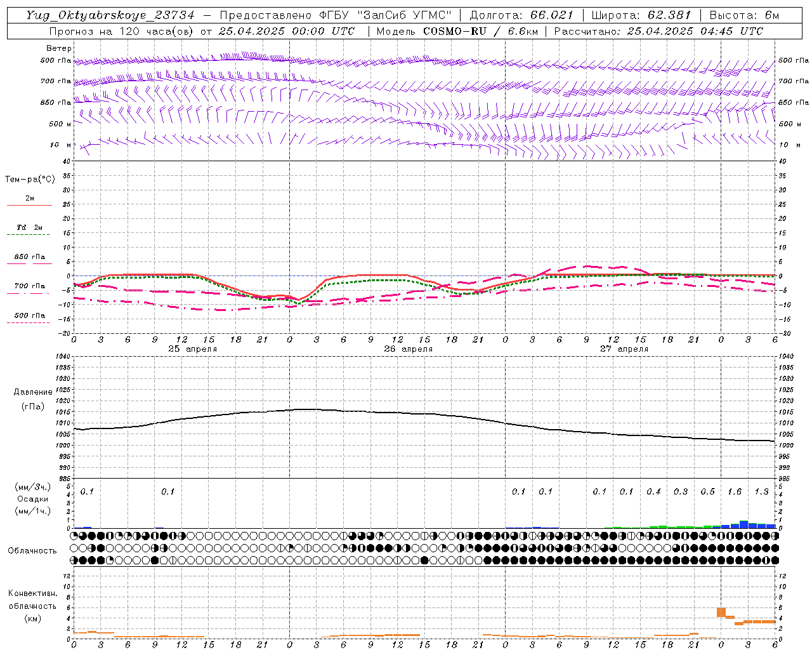Click the left 500 м wind level label
This screenshot has height=650, width=812.
tap(60, 124)
